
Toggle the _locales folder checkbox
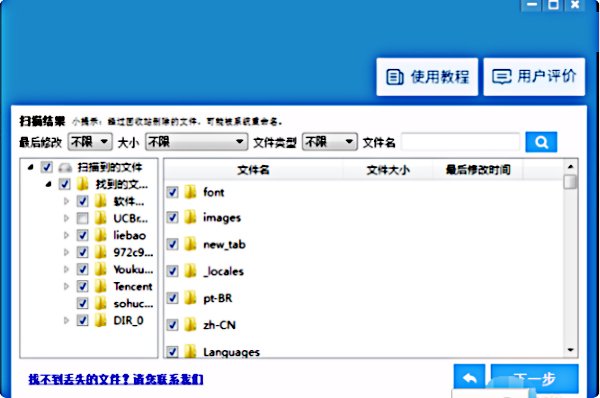pyautogui.click(x=172, y=271)
